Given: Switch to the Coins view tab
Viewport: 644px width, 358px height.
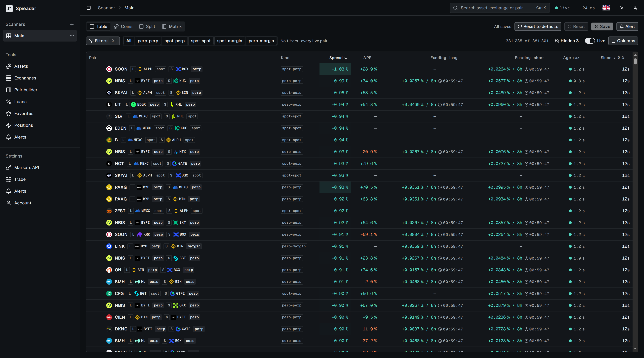Looking at the screenshot, I should coord(123,26).
